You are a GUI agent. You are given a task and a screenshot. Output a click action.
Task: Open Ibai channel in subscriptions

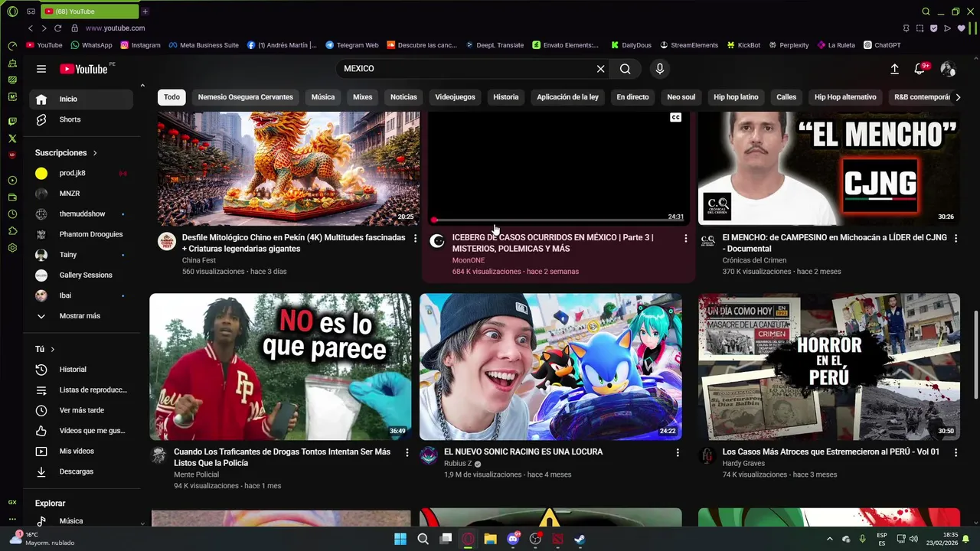click(81, 295)
